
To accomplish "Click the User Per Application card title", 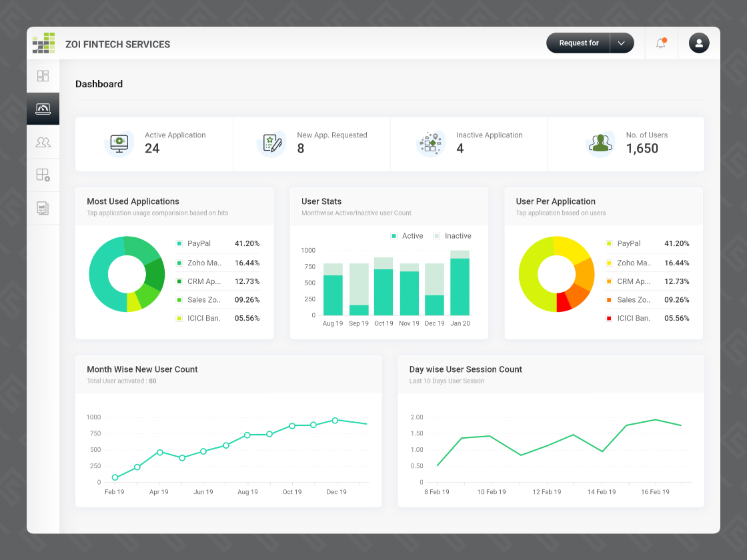I will coord(556,201).
